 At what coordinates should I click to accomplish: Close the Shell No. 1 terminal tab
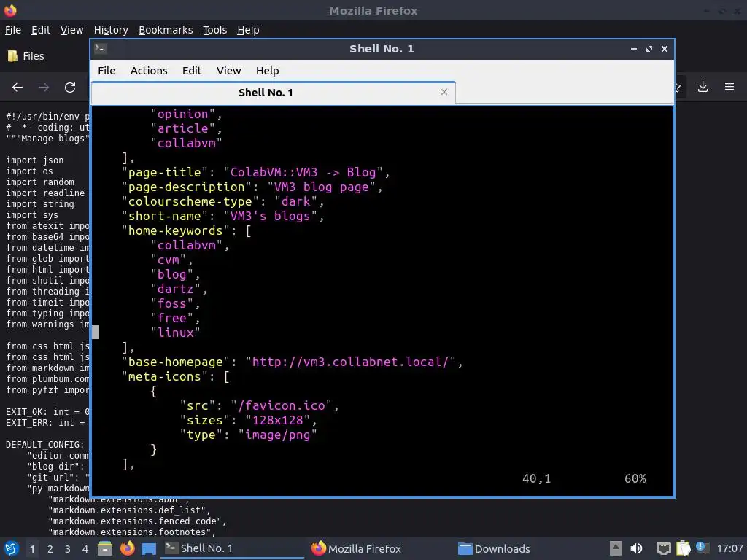coord(444,92)
